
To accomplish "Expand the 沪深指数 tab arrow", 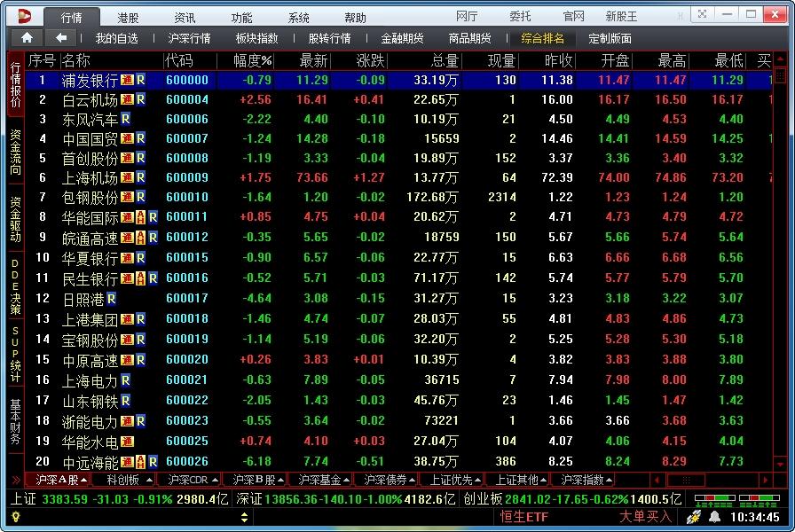I will click(x=609, y=480).
